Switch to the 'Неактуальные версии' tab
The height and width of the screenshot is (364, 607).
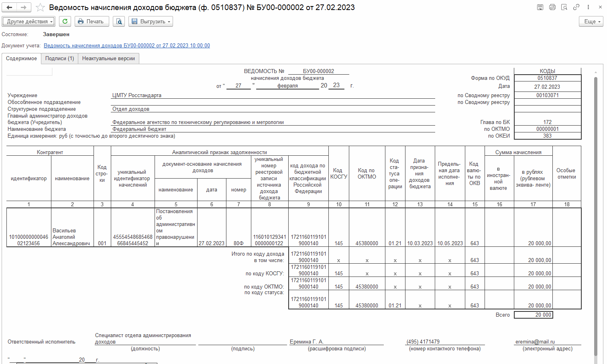108,58
